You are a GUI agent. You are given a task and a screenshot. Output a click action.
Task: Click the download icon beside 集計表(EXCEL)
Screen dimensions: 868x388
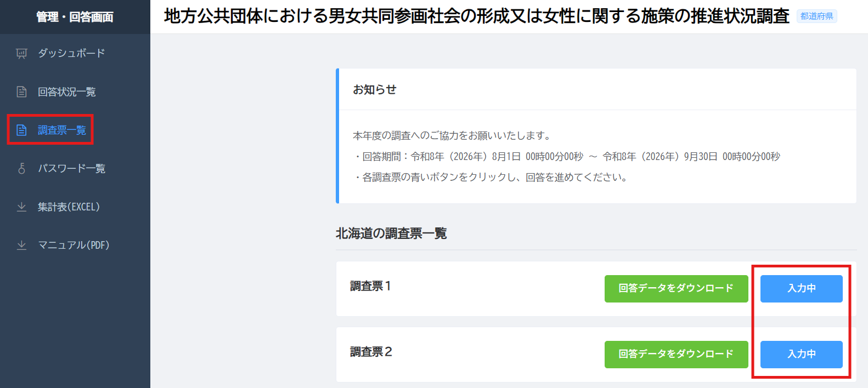coord(21,207)
